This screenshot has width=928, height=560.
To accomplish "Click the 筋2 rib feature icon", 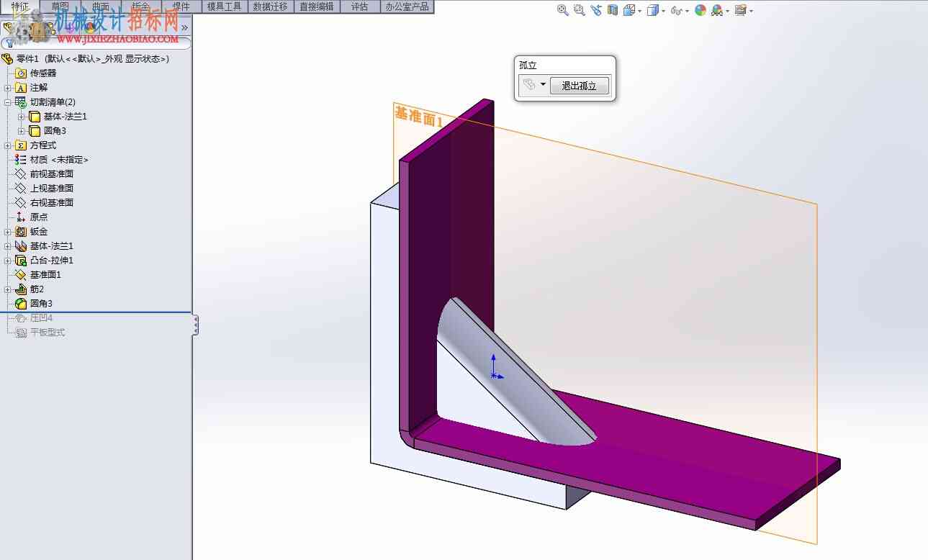I will (x=21, y=289).
